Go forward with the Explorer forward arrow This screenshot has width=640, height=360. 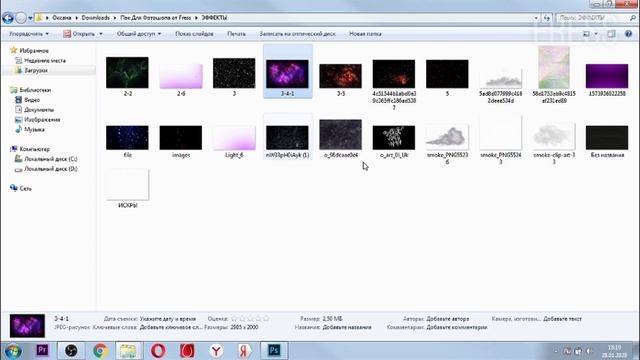(x=20, y=18)
